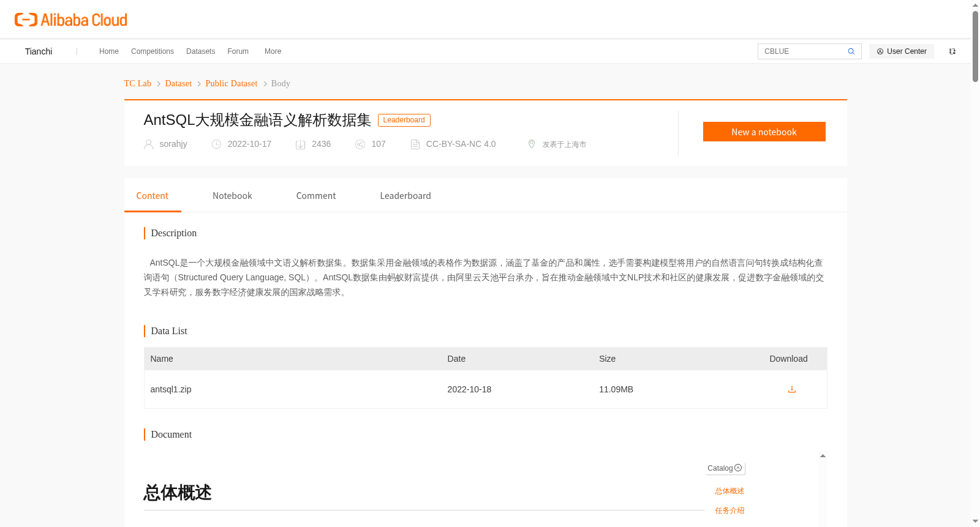Click the Date column header
Viewport: 980px width, 527px height.
pos(456,359)
